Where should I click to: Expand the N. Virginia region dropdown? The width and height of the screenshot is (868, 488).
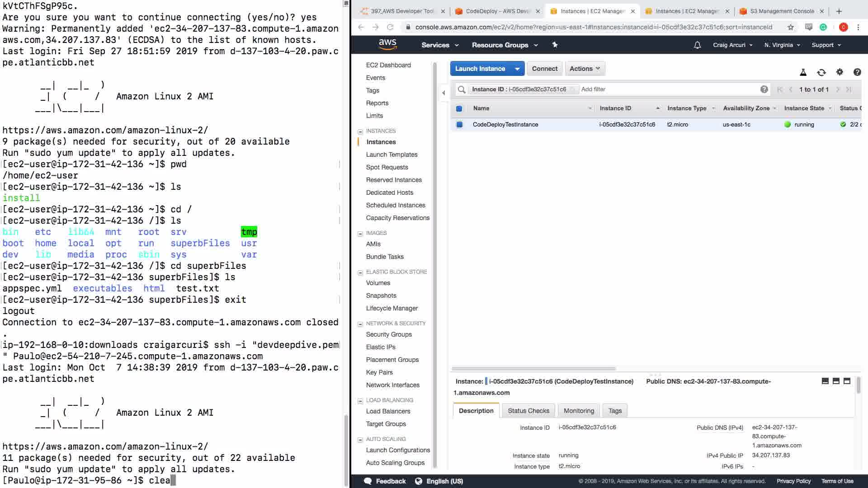pos(782,45)
